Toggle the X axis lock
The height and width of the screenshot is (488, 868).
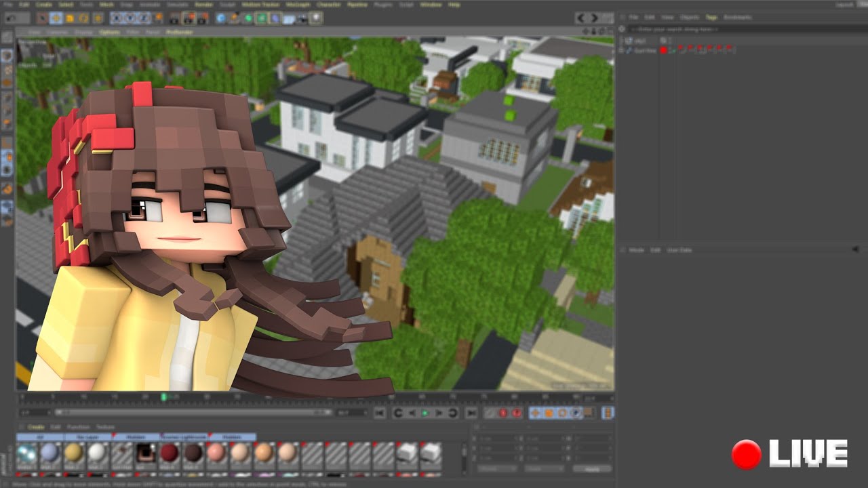[x=116, y=18]
